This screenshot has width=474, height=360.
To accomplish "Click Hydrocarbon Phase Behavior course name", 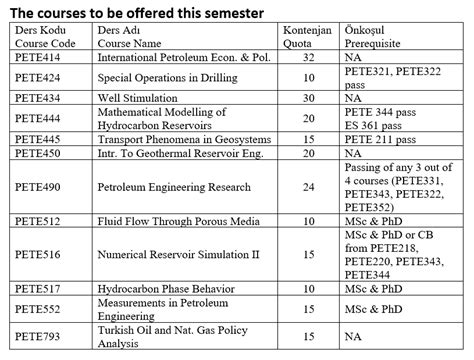I will pos(166,289).
